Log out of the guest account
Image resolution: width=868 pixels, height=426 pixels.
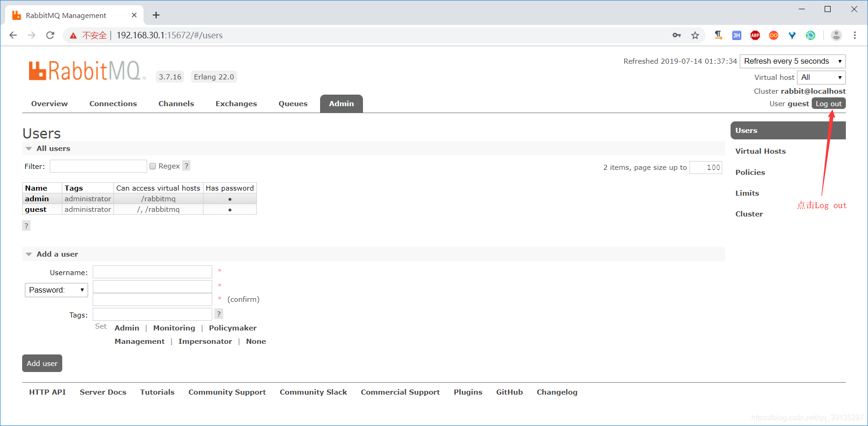829,104
